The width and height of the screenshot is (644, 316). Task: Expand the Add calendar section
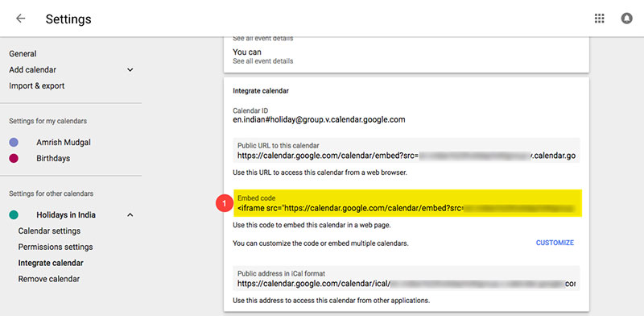tap(130, 70)
